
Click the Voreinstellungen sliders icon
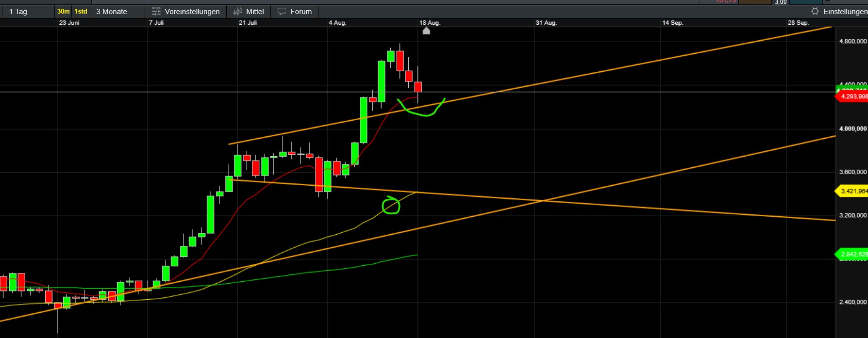156,11
